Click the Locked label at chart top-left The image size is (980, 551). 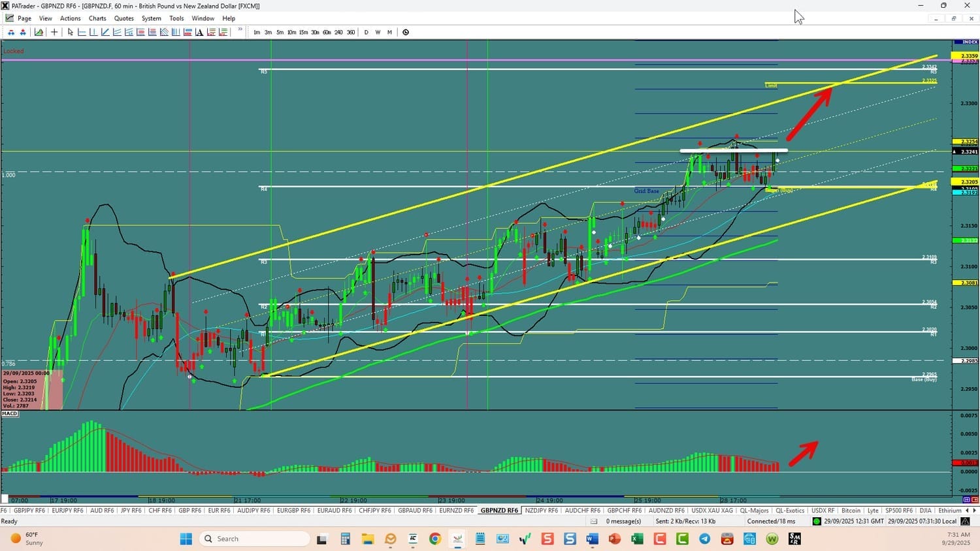pyautogui.click(x=13, y=51)
